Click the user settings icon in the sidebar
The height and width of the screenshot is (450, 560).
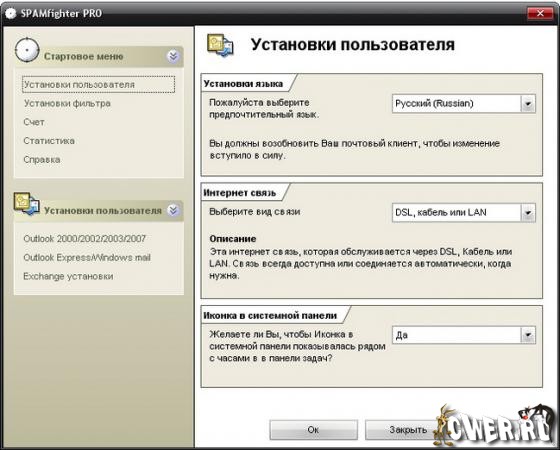(x=26, y=204)
